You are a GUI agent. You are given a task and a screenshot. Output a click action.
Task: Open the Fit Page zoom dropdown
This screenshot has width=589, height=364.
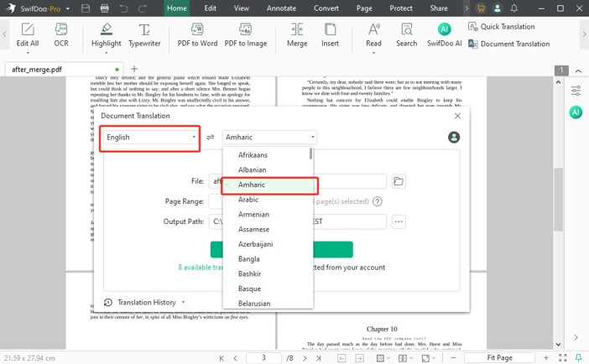click(x=499, y=358)
